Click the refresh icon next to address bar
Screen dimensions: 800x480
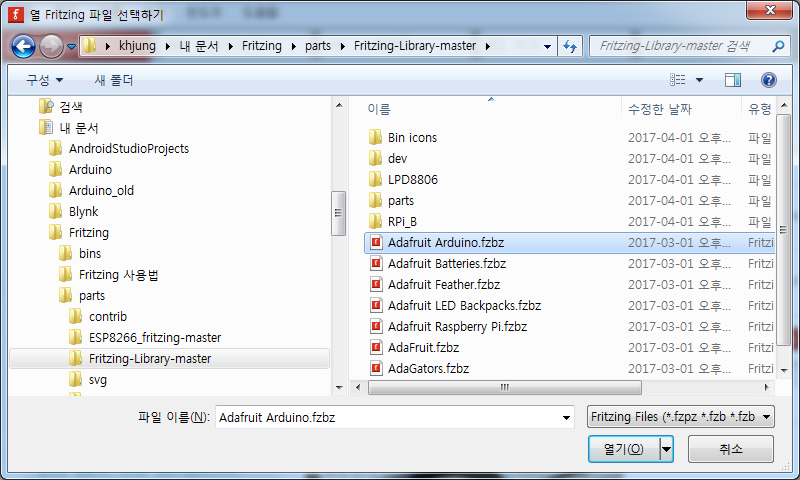[570, 46]
